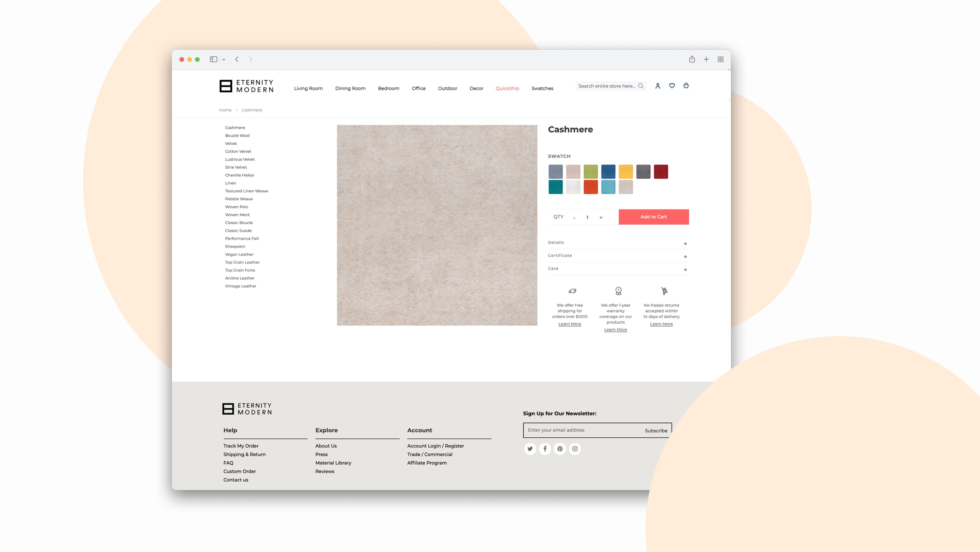Open the Dining Room menu

click(x=350, y=88)
